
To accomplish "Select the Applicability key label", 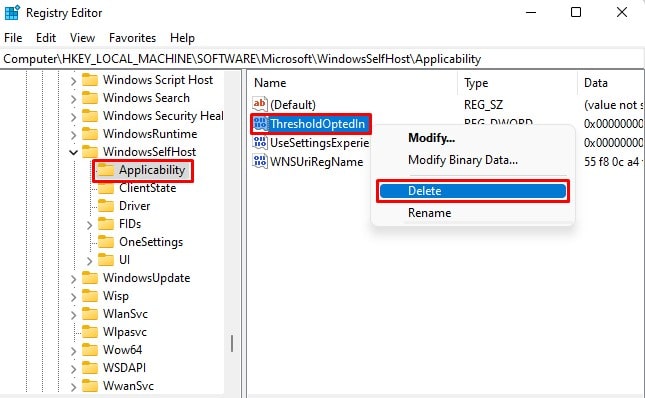I will tap(152, 170).
